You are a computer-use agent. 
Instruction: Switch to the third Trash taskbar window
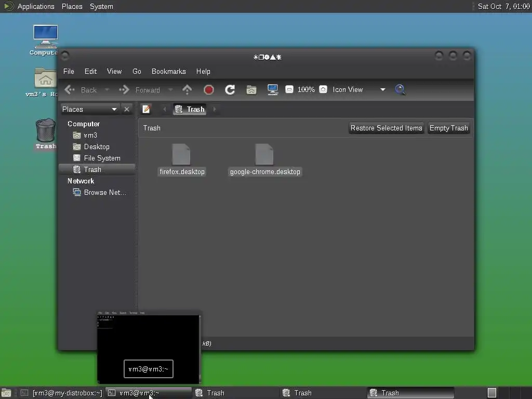tap(411, 393)
